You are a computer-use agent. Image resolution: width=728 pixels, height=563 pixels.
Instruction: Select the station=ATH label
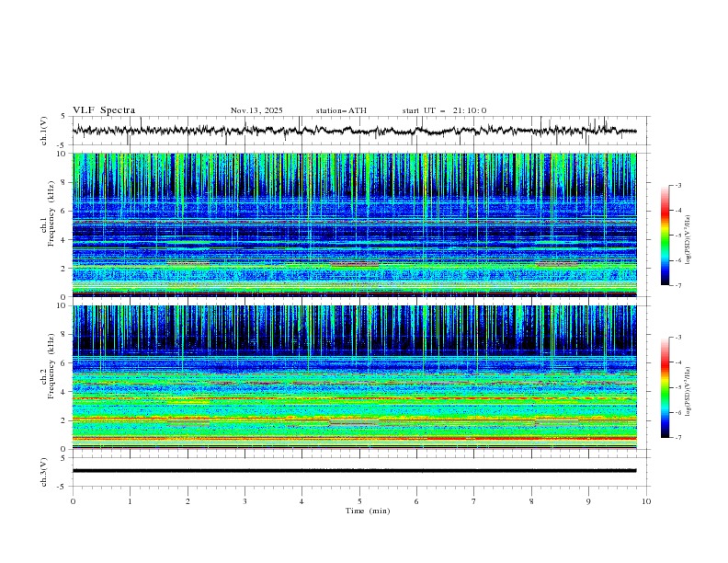point(341,110)
